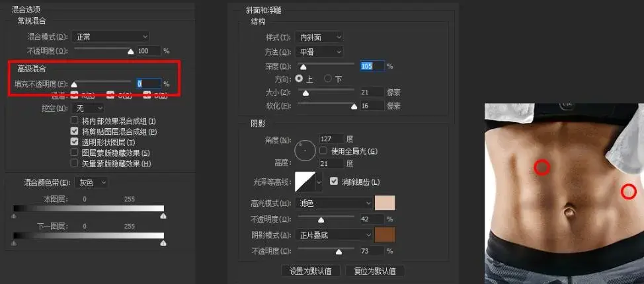Click the highlight 不透明度 field showing 42
Image resolution: width=644 pixels, height=284 pixels.
point(372,219)
